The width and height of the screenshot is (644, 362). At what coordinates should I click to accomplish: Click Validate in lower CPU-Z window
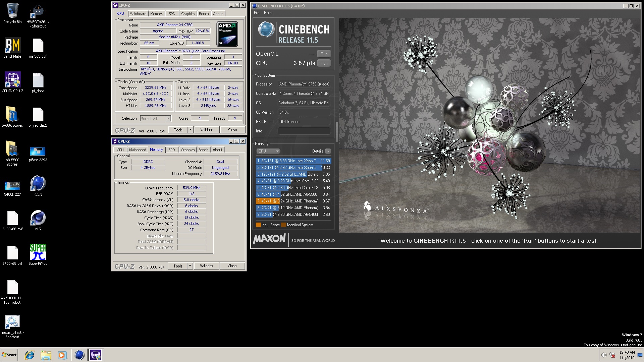click(x=206, y=266)
